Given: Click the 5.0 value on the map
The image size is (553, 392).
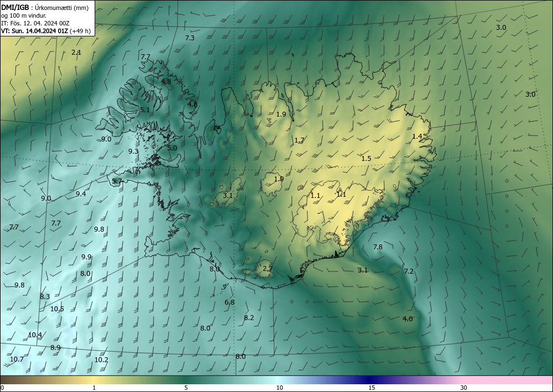Looking at the screenshot, I should pyautogui.click(x=172, y=148).
